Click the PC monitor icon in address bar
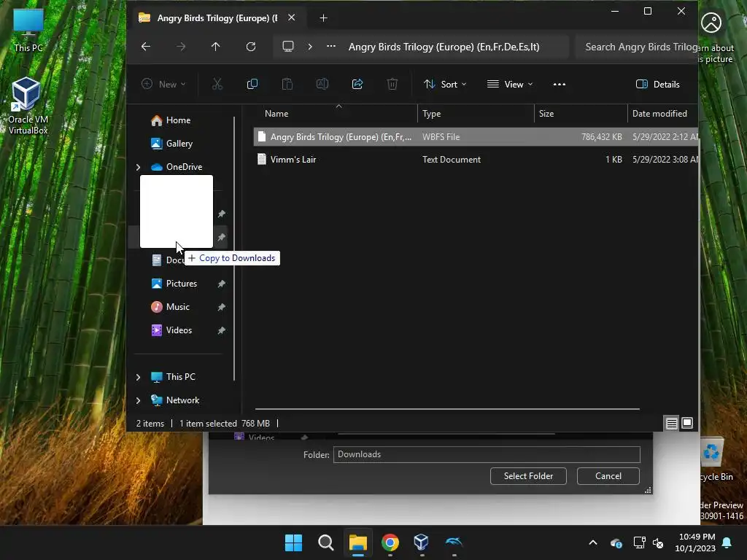 [x=287, y=46]
